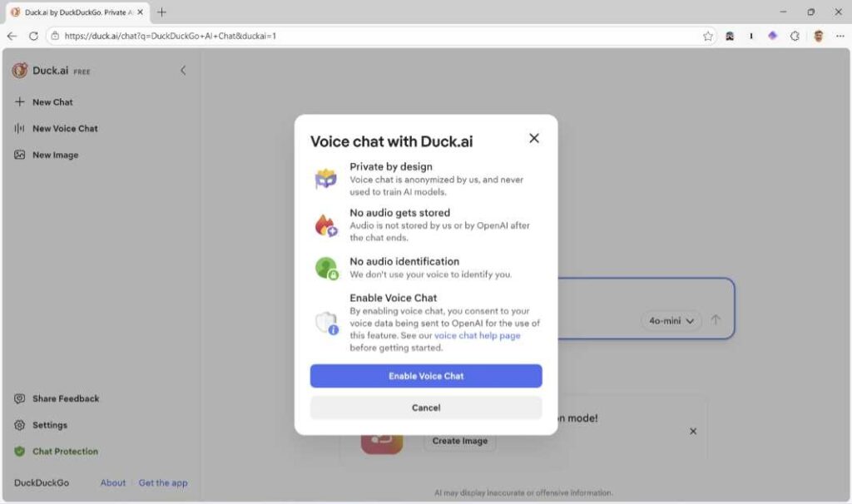Open the 4o-mini model dropdown

click(671, 320)
